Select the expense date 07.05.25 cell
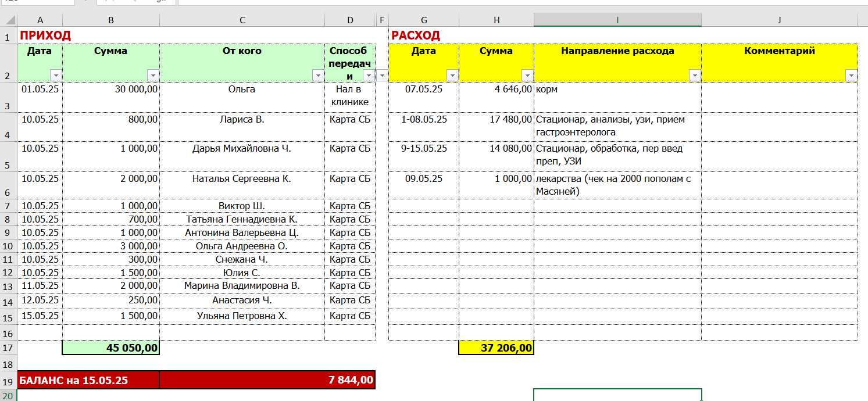This screenshot has width=868, height=401. tap(424, 97)
